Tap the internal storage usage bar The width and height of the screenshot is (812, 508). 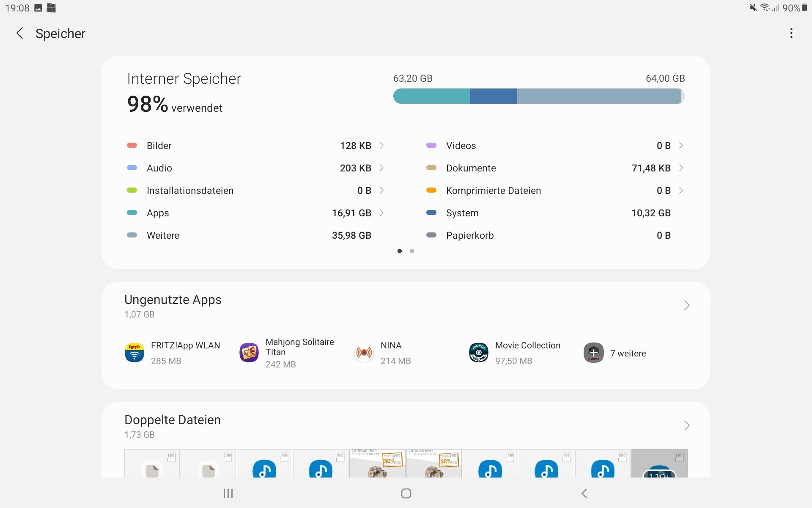point(538,96)
